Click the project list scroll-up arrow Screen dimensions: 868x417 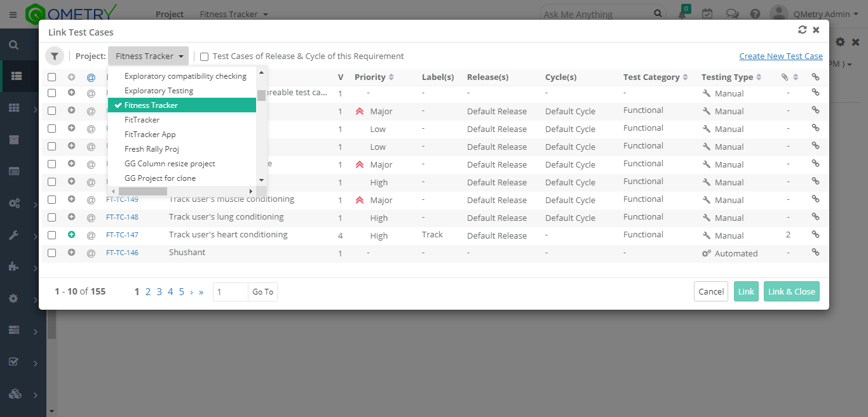pos(261,72)
